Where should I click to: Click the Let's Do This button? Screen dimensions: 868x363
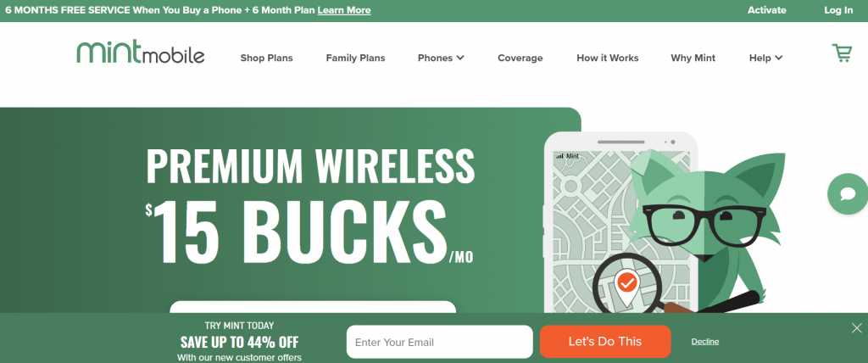pyautogui.click(x=605, y=342)
